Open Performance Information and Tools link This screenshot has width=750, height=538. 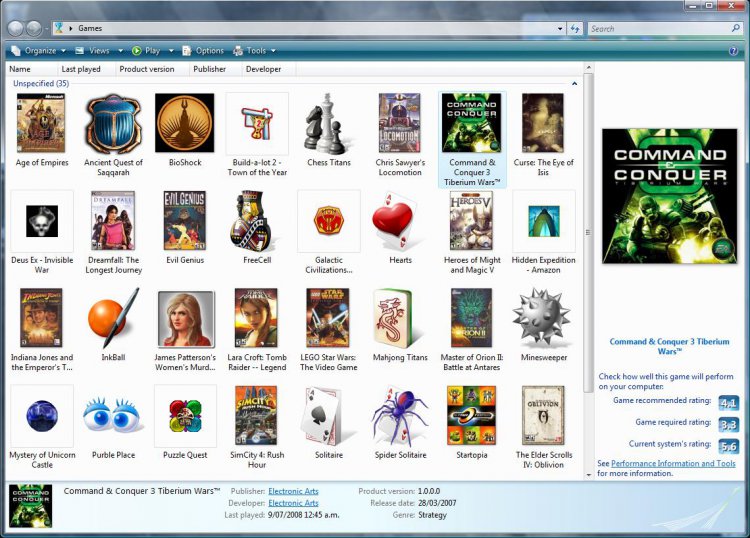[x=673, y=463]
